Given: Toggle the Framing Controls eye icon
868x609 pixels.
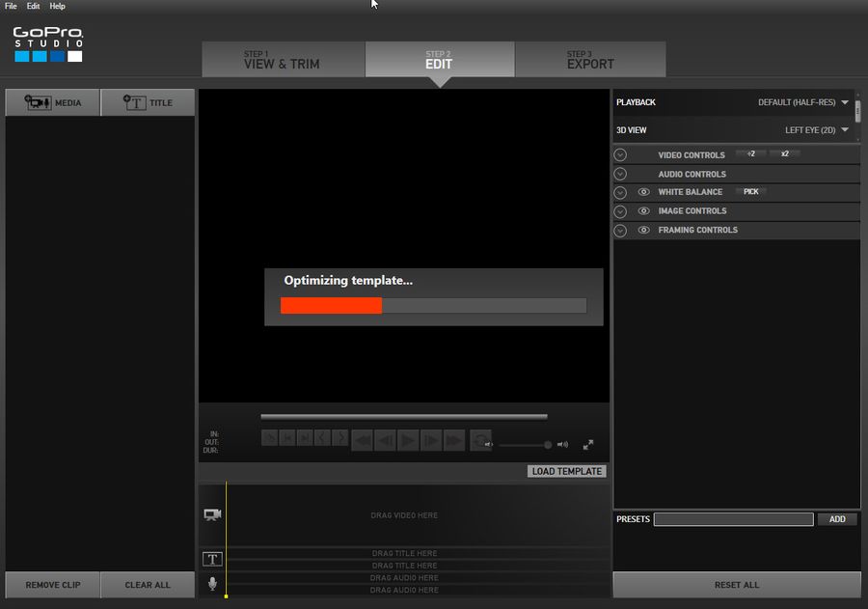Looking at the screenshot, I should pyautogui.click(x=642, y=230).
